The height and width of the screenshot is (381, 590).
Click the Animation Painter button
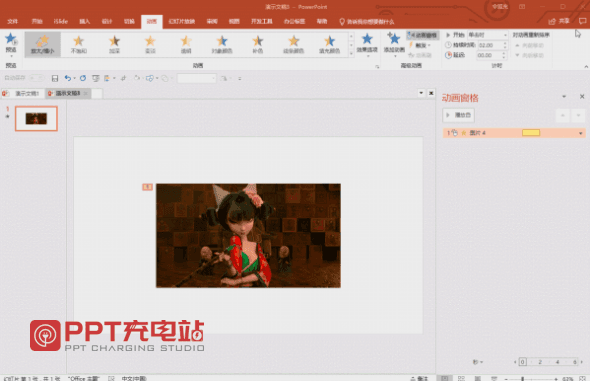(x=420, y=55)
